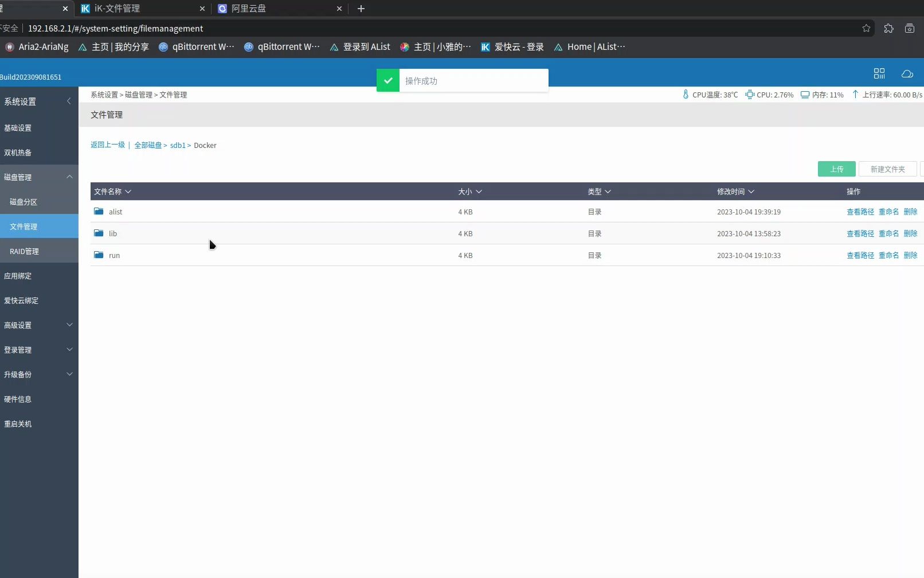This screenshot has width=924, height=578.
Task: Open the run folder icon
Action: point(99,255)
